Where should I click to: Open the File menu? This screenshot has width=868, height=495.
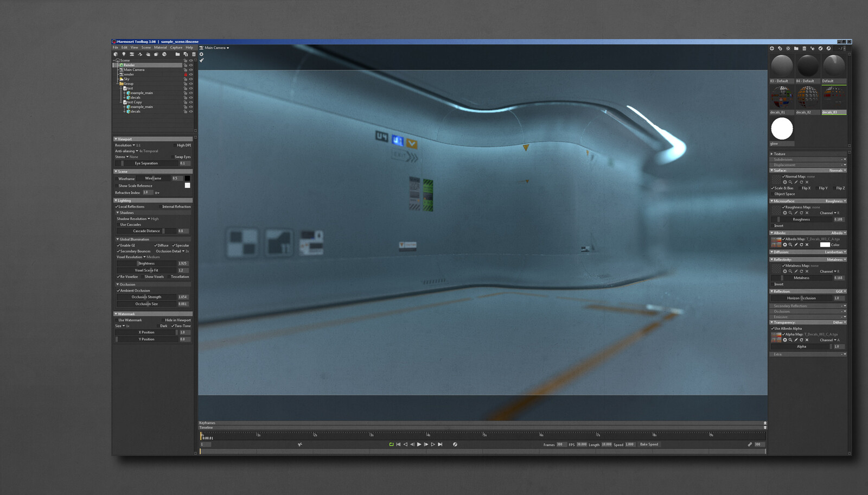tap(116, 47)
